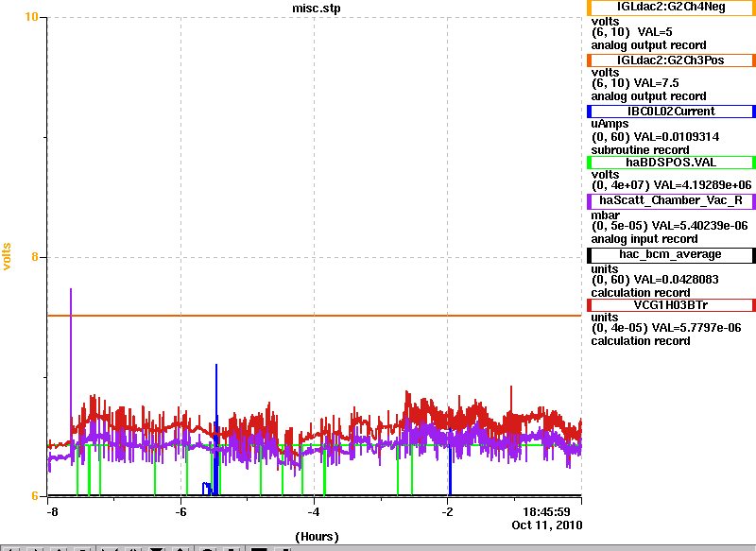Select the IBC0L02Current legend entry
The height and width of the screenshot is (551, 756).
pyautogui.click(x=671, y=112)
